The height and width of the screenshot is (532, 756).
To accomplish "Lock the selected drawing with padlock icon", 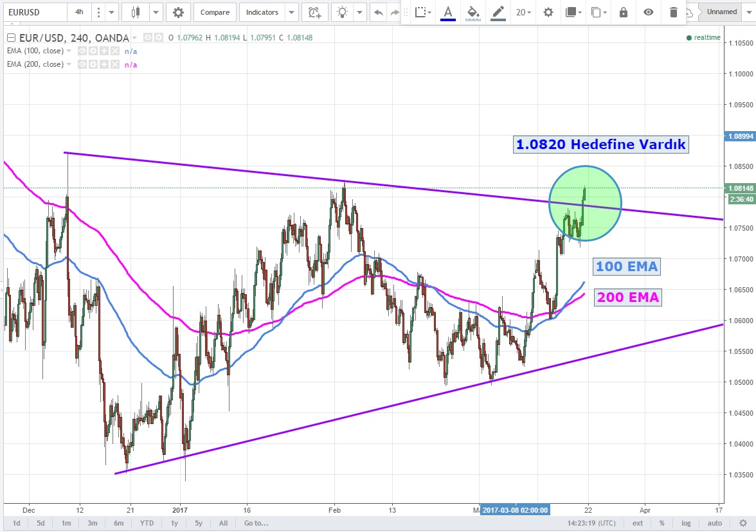I will 623,12.
